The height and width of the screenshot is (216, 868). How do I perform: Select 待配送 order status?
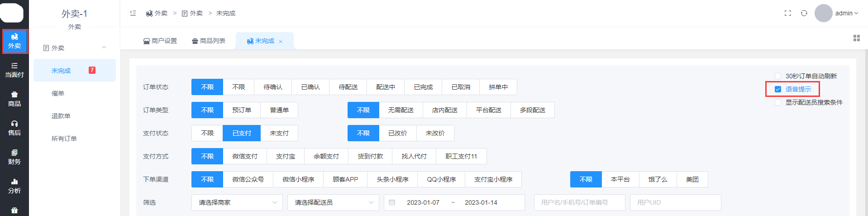[x=348, y=87]
